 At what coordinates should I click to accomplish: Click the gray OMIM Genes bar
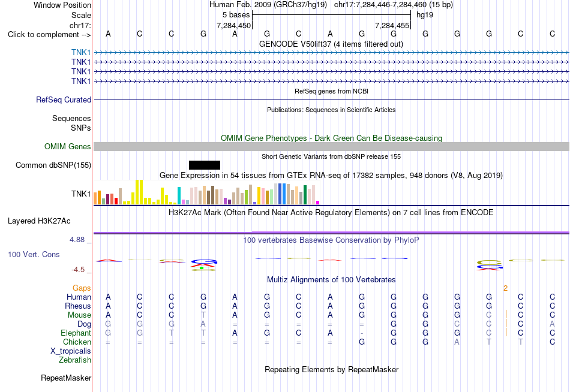(x=331, y=146)
